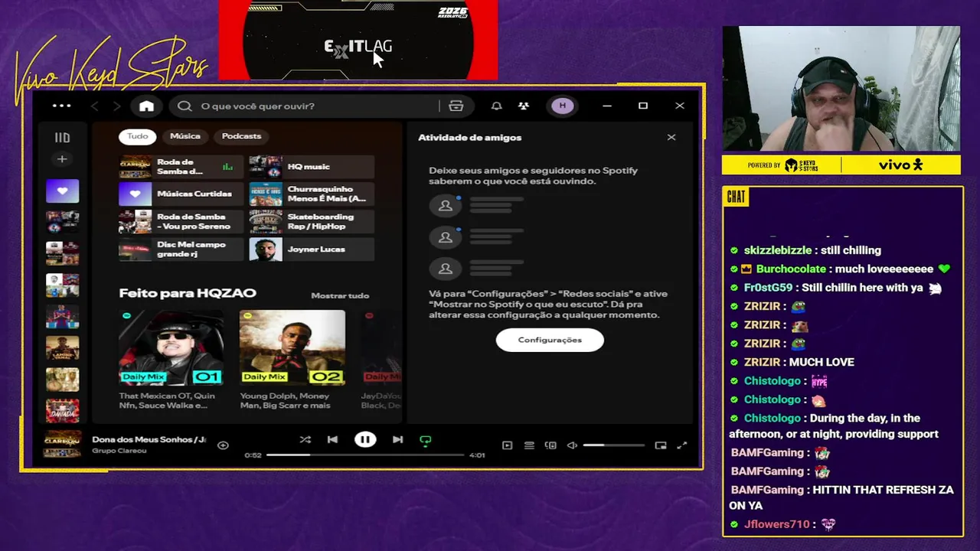
Task: Open the notifications bell
Action: pyautogui.click(x=496, y=106)
